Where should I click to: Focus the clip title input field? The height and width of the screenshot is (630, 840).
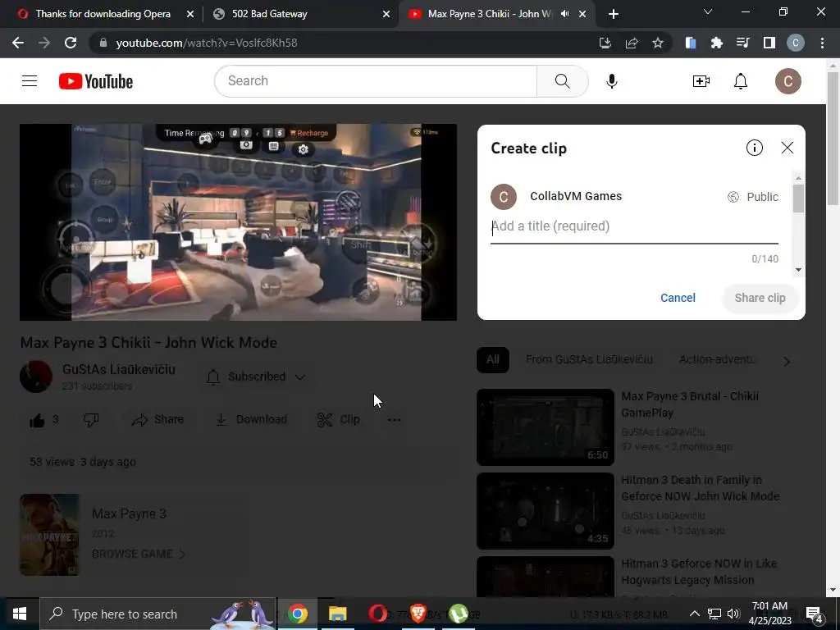[634, 226]
